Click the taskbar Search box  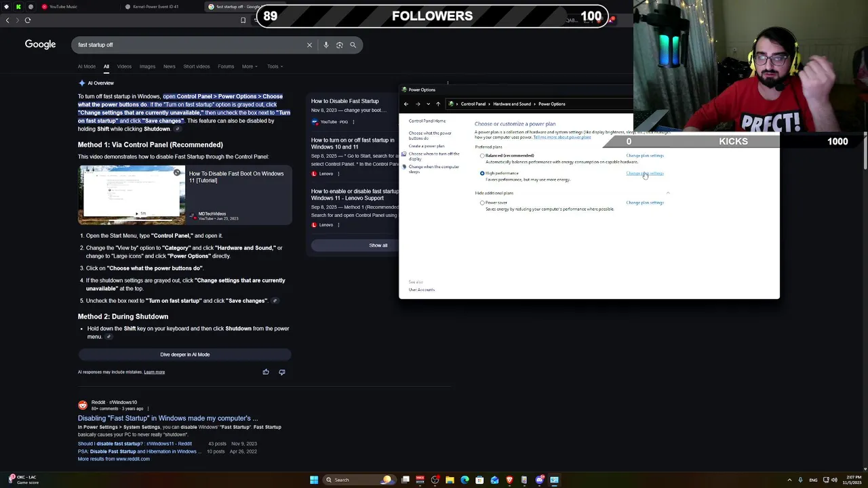click(x=359, y=480)
